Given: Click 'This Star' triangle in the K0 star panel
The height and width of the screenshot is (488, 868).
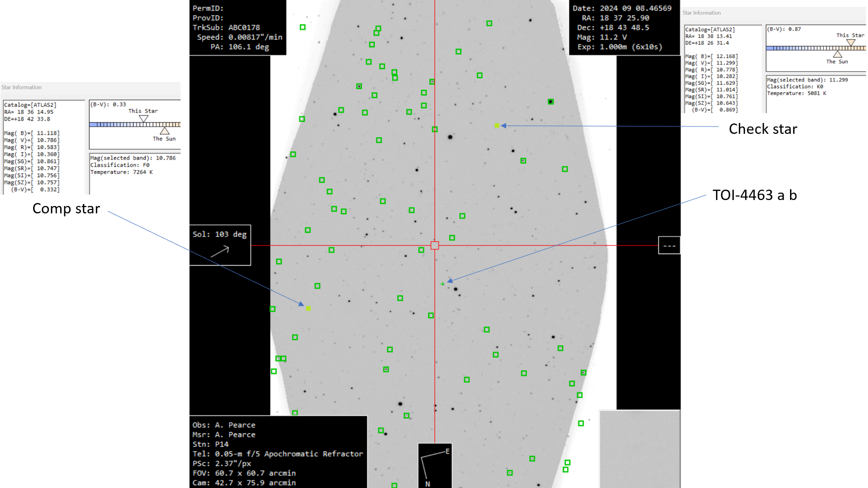Looking at the screenshot, I should (851, 42).
